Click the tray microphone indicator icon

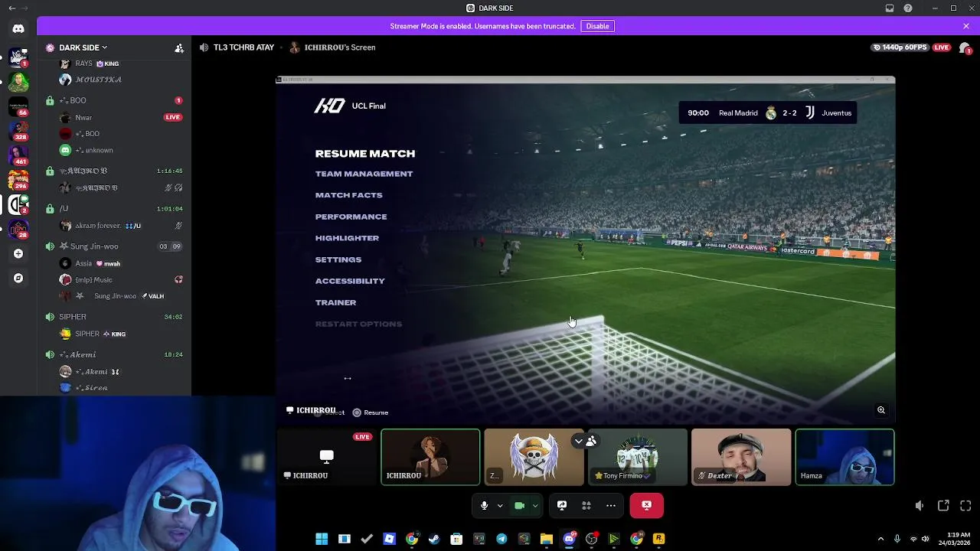click(x=897, y=539)
